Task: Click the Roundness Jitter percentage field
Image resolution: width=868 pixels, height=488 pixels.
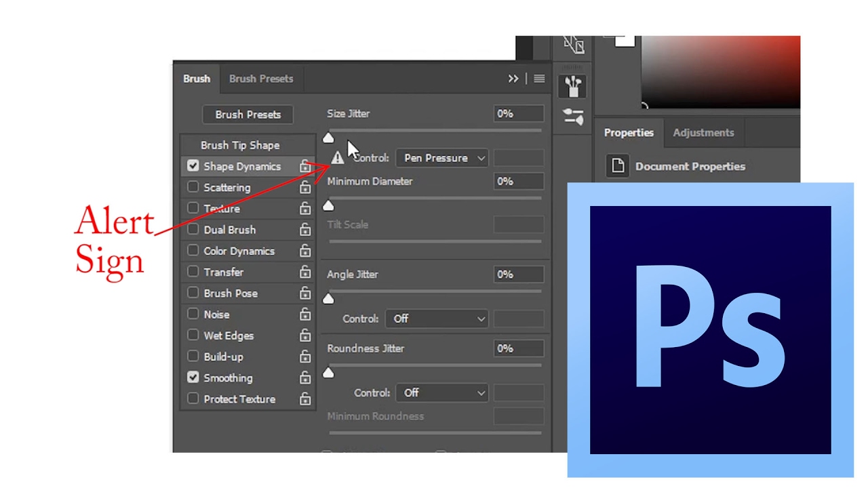Action: pyautogui.click(x=519, y=348)
